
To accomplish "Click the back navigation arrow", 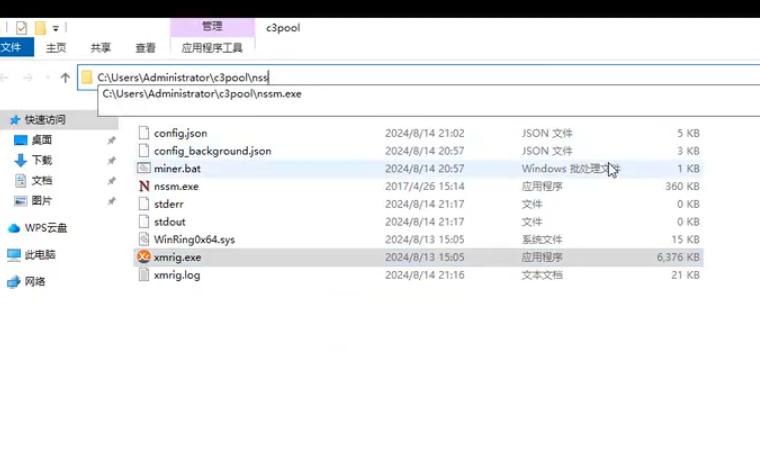I will (x=5, y=78).
